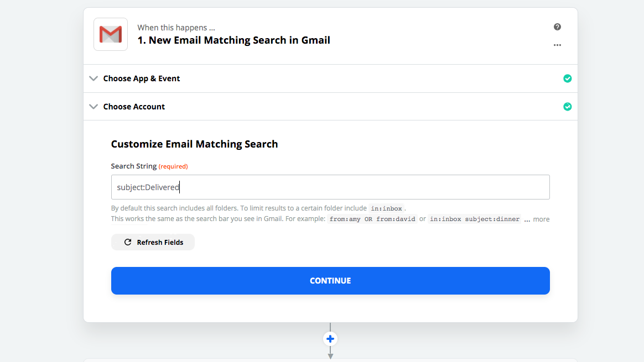Viewport: 644px width, 362px height.
Task: Click the blue CONTINUE button
Action: click(x=330, y=281)
